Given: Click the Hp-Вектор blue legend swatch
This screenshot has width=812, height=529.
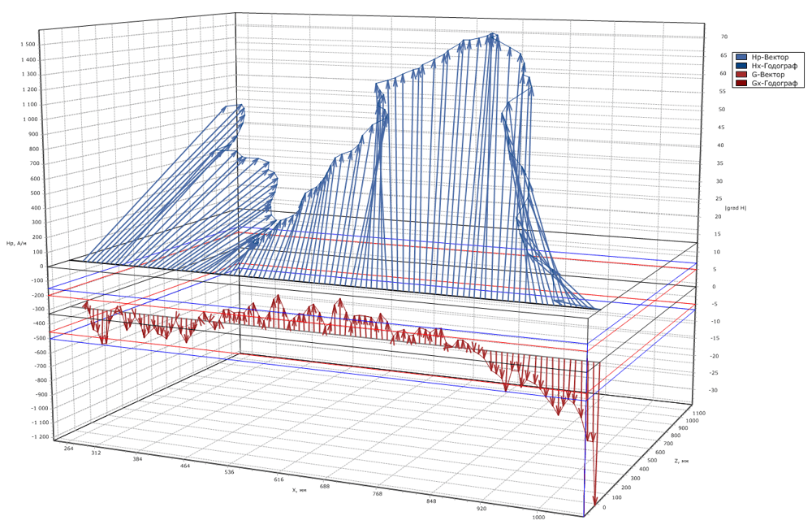Looking at the screenshot, I should (741, 58).
